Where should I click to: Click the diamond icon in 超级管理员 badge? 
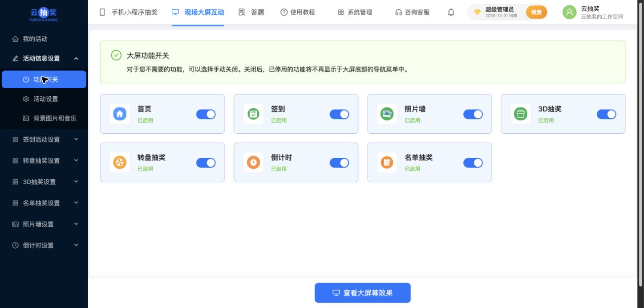(x=477, y=12)
